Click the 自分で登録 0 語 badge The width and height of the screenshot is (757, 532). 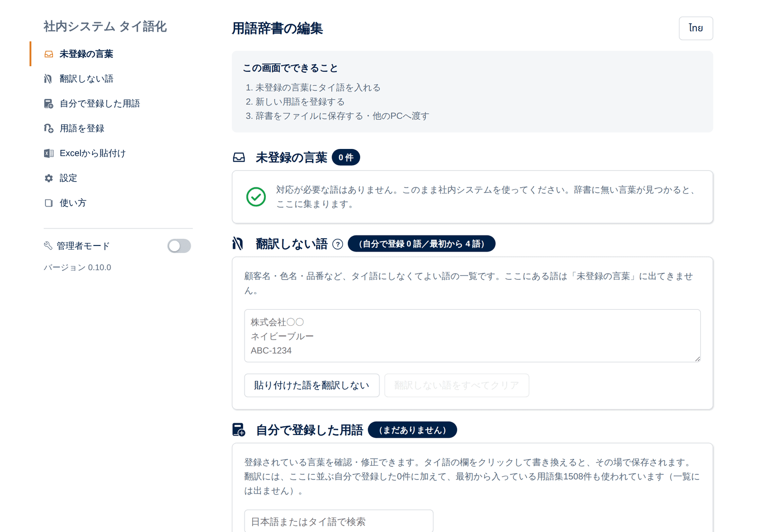[x=422, y=244]
